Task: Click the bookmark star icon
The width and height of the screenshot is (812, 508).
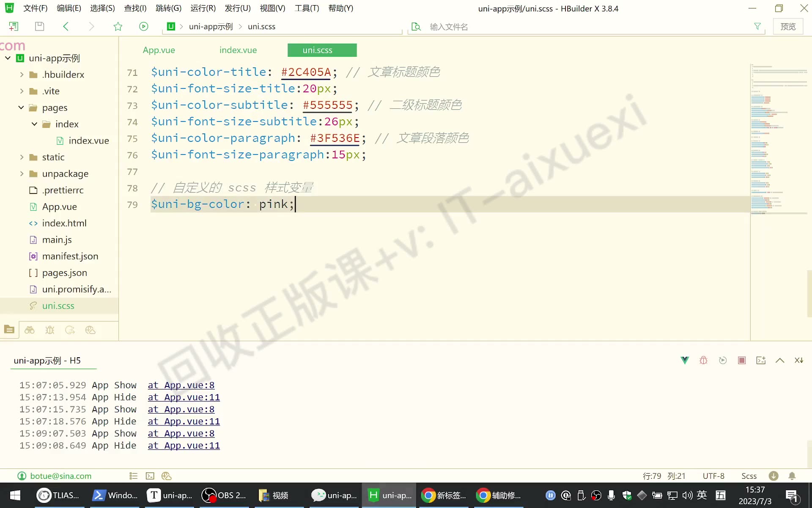Action: pos(118,26)
